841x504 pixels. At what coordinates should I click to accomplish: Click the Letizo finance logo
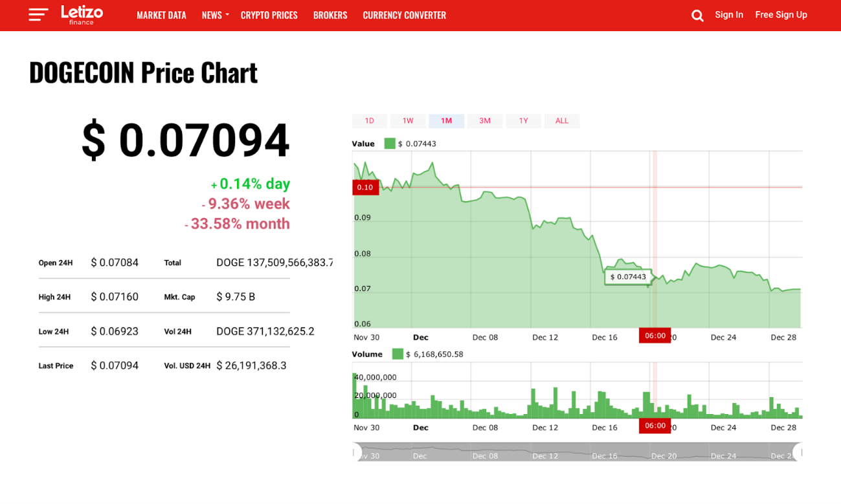click(x=82, y=15)
